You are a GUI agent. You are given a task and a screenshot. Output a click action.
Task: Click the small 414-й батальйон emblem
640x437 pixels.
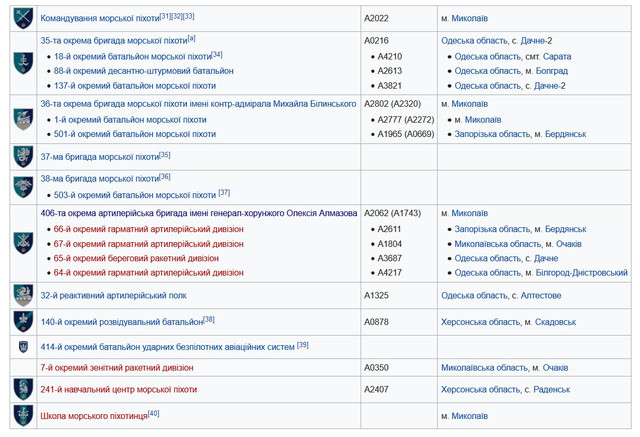pyautogui.click(x=23, y=347)
